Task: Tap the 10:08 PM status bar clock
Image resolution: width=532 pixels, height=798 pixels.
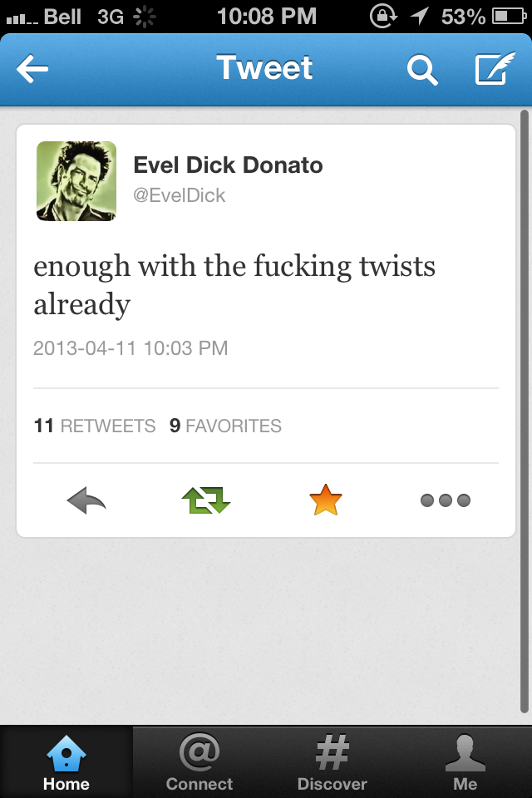Action: pos(267,17)
